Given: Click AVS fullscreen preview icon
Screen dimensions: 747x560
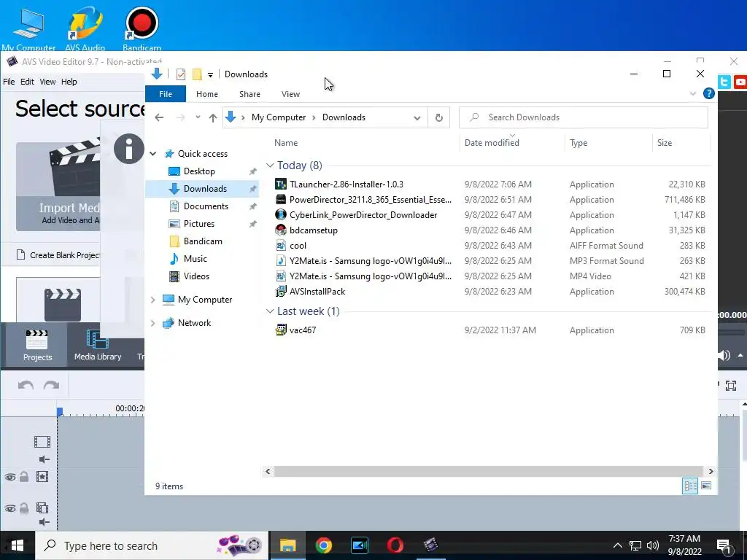Looking at the screenshot, I should tap(731, 385).
